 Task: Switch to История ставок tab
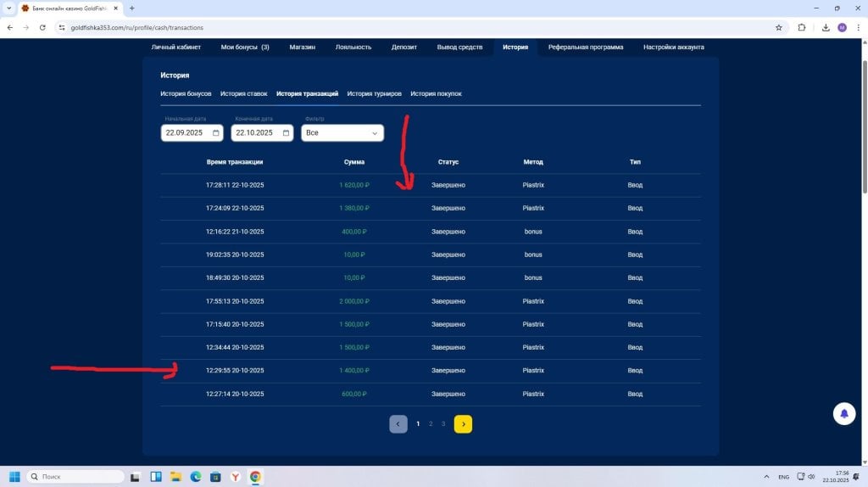243,93
